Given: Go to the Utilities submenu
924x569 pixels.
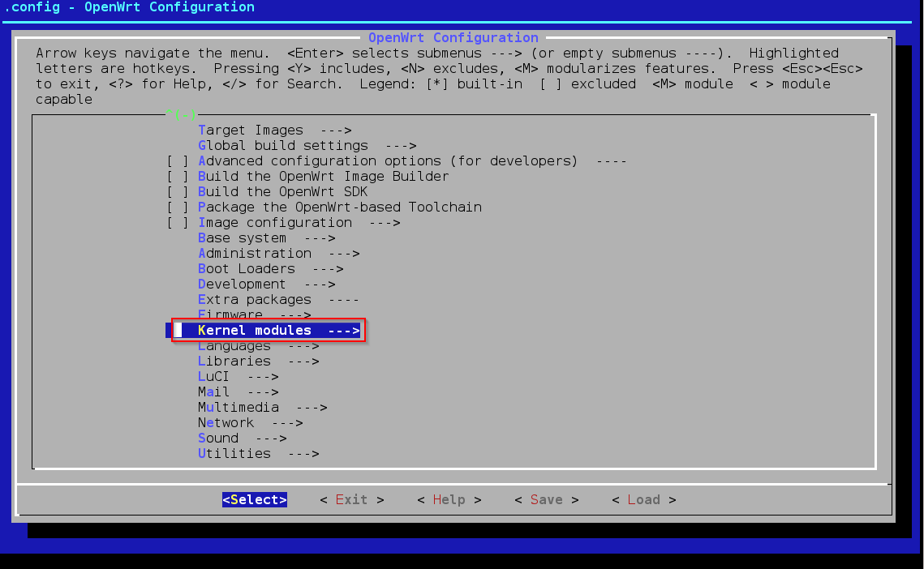Looking at the screenshot, I should click(258, 454).
